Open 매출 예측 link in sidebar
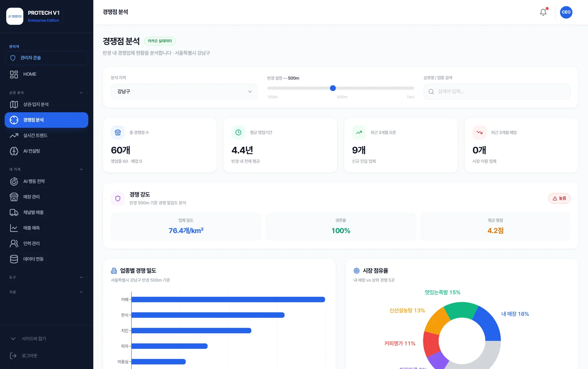The height and width of the screenshot is (369, 588). pos(46,228)
